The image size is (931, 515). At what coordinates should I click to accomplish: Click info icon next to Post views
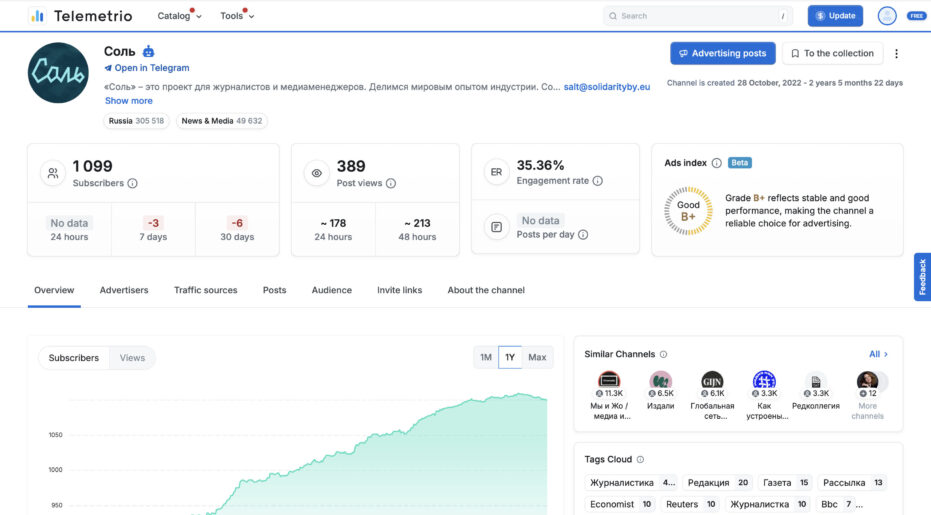tap(391, 184)
